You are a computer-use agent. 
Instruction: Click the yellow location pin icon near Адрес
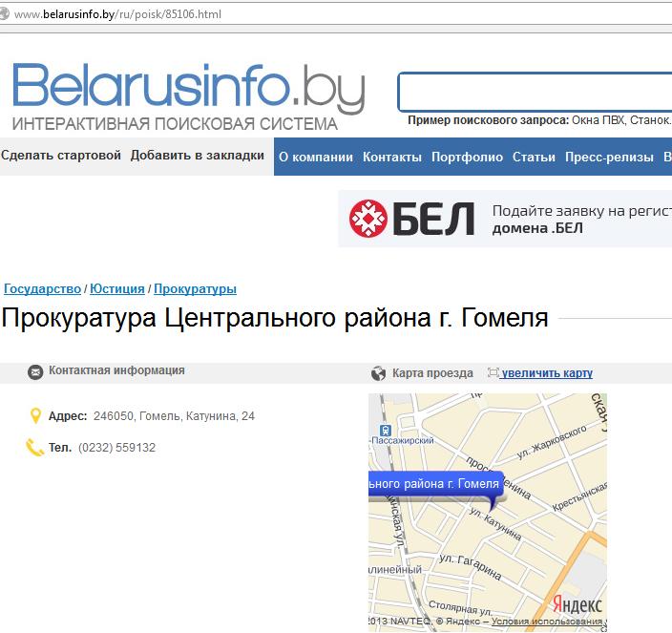pos(36,416)
